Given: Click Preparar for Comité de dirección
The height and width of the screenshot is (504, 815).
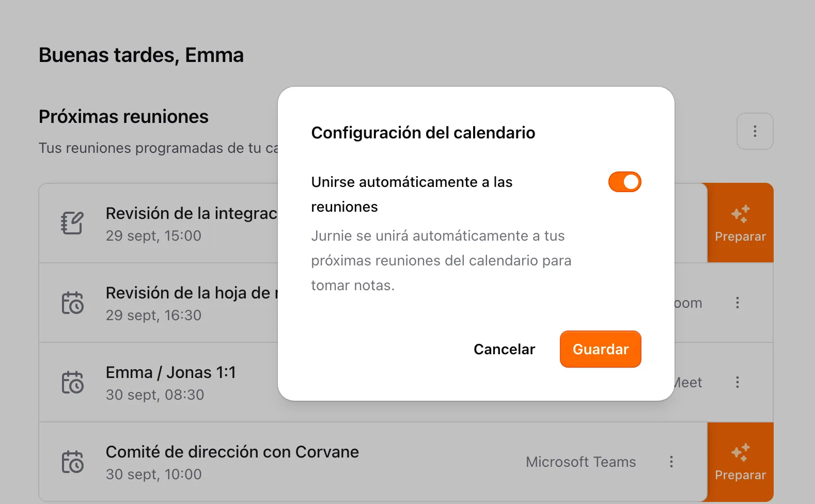Looking at the screenshot, I should tap(740, 462).
